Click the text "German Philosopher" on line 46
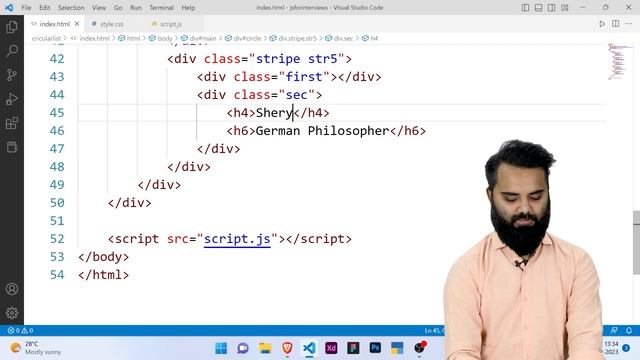Screen dimensions: 640x360 coord(322,131)
